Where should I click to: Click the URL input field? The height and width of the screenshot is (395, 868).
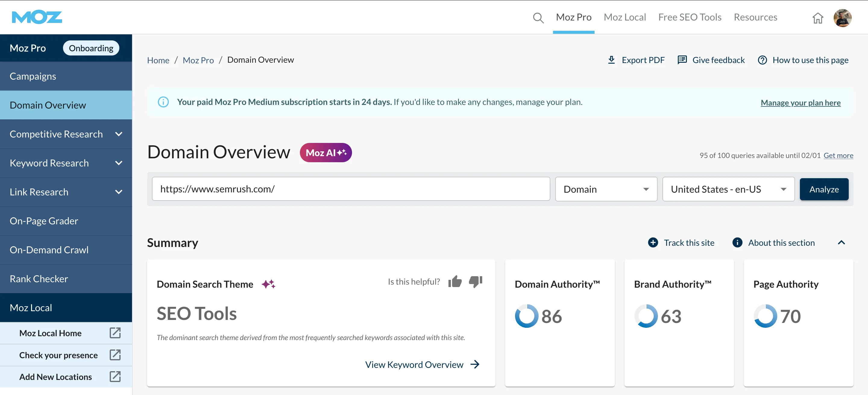[351, 189]
